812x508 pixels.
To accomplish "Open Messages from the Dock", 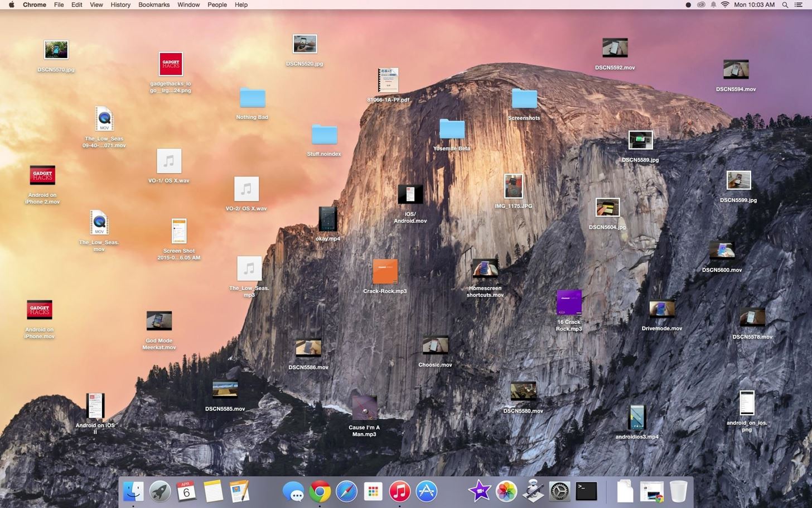I will pos(295,491).
